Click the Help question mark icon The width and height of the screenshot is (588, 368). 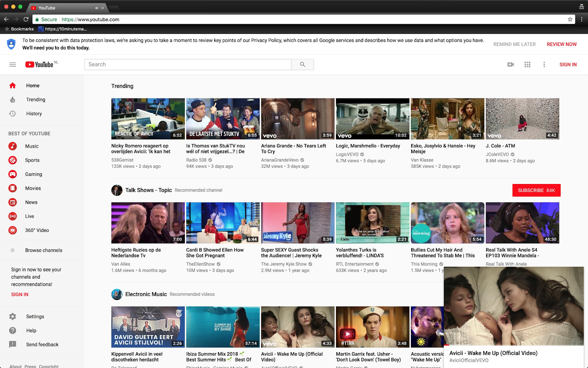(12, 330)
